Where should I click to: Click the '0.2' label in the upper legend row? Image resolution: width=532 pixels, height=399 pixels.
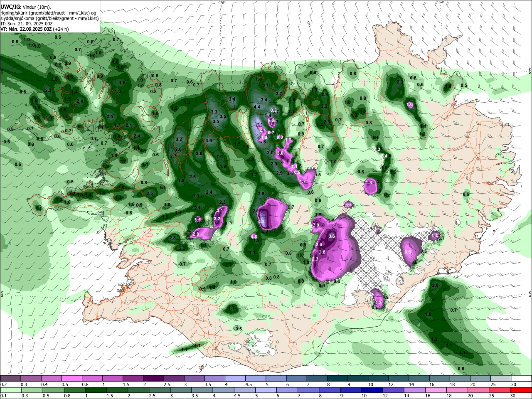click(4, 384)
